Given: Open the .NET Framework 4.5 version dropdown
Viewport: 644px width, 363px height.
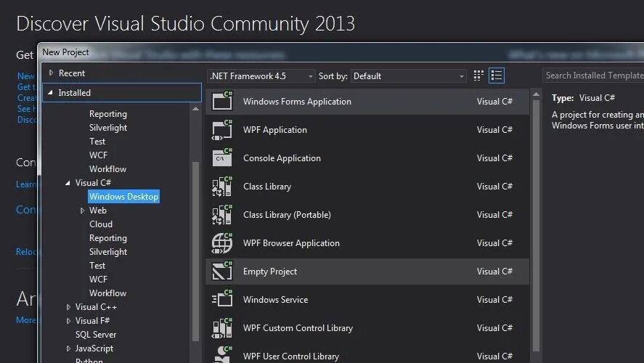Looking at the screenshot, I should point(261,76).
